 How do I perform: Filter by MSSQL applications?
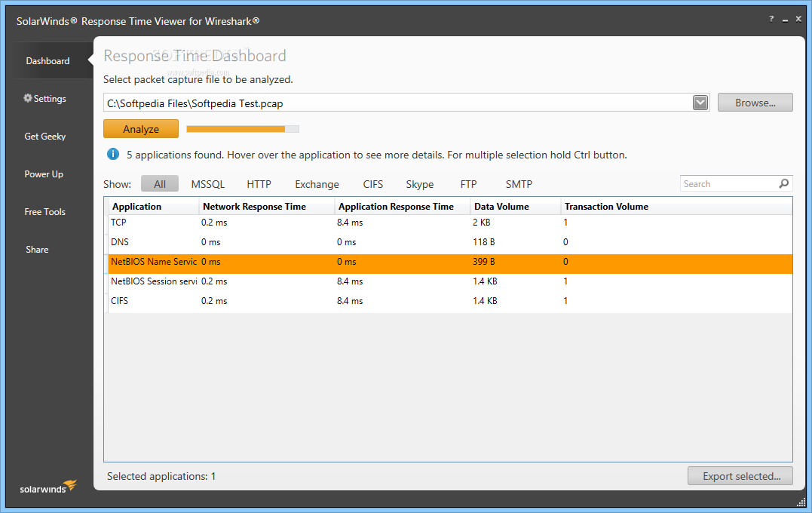[207, 184]
